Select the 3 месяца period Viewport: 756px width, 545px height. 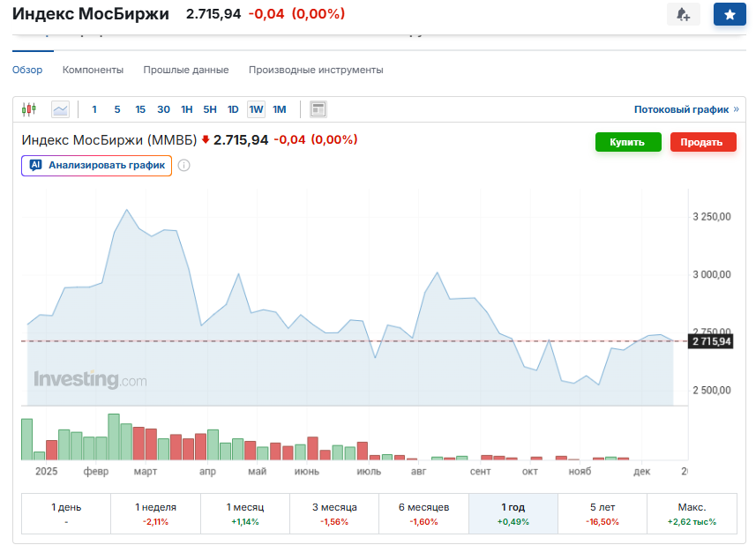(334, 513)
